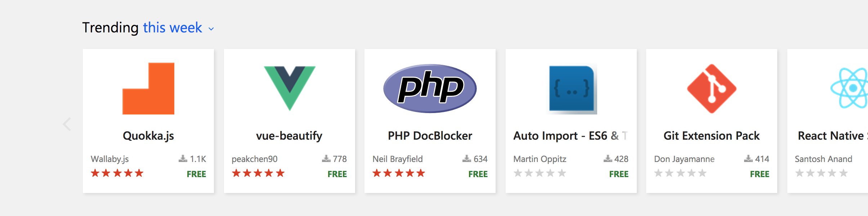
Task: Click the 778 install count on vue-beautify
Action: pos(340,159)
